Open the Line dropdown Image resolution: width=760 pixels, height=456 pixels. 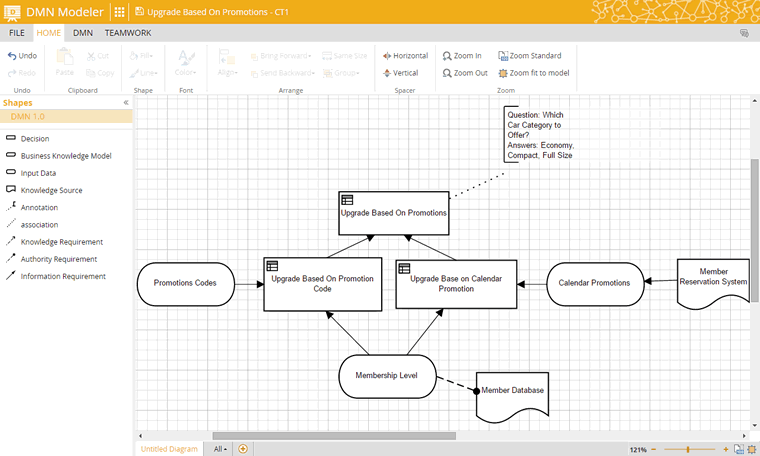(143, 73)
